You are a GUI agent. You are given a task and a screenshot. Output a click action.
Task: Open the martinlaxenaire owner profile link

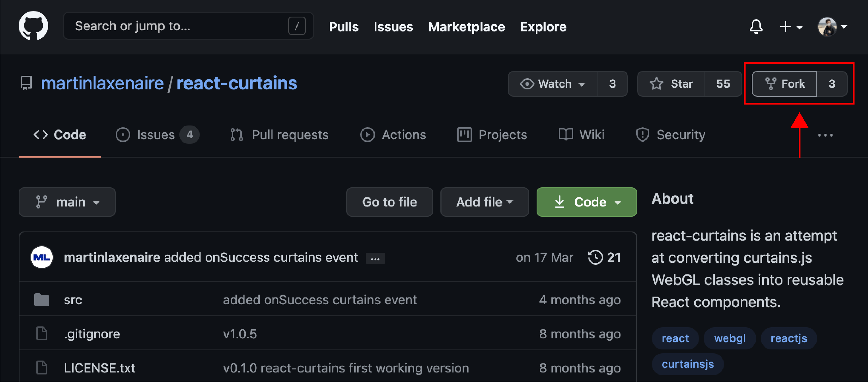(x=102, y=83)
